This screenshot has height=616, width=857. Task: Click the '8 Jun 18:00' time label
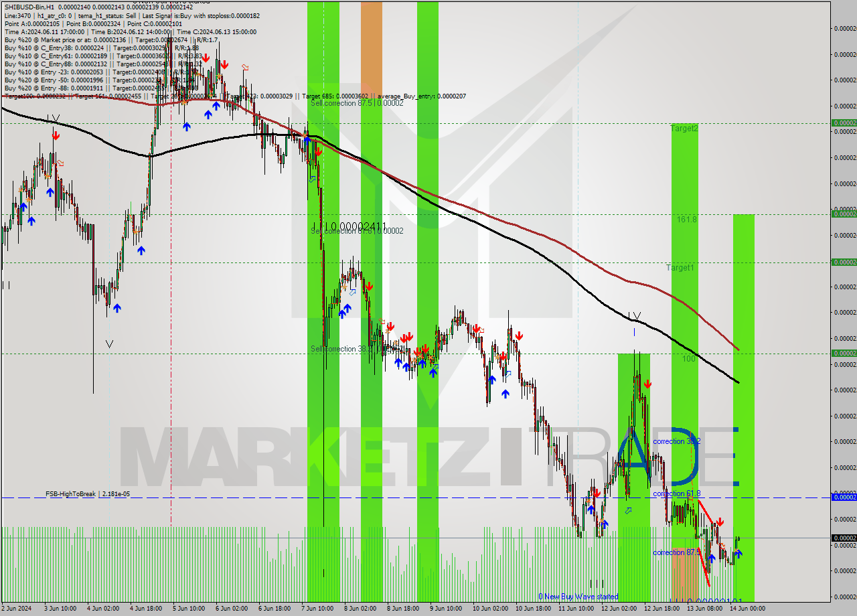click(x=403, y=609)
